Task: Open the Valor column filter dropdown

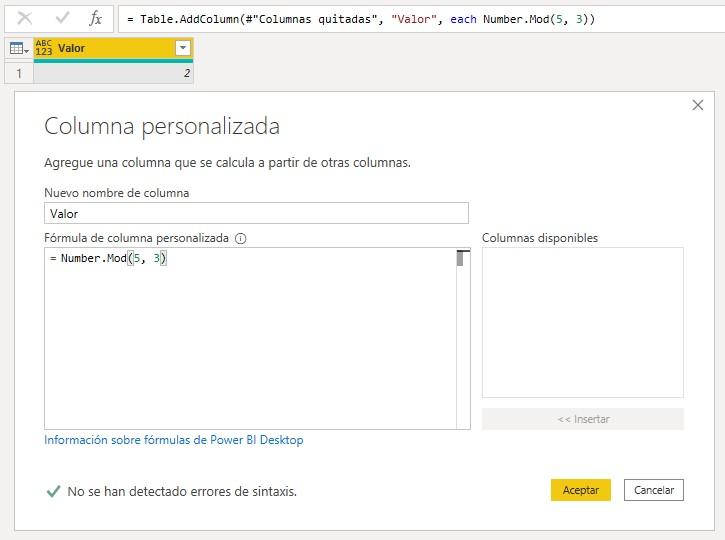Action: click(182, 48)
